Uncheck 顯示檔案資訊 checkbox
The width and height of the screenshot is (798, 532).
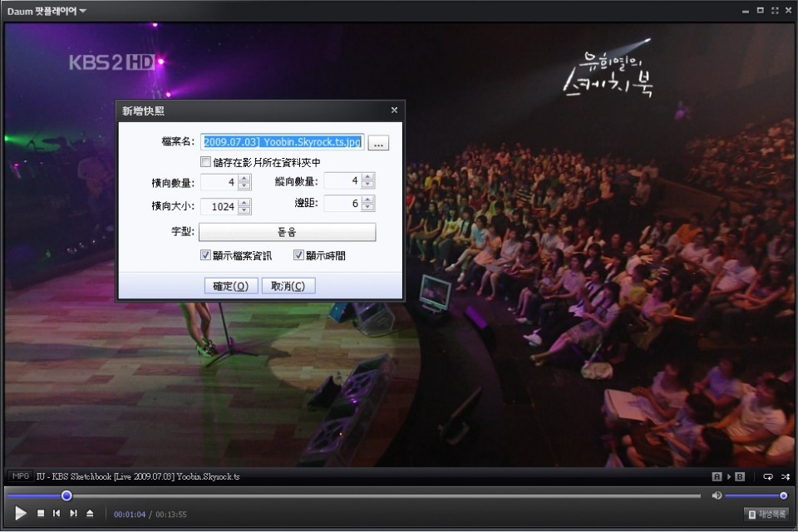pos(205,255)
